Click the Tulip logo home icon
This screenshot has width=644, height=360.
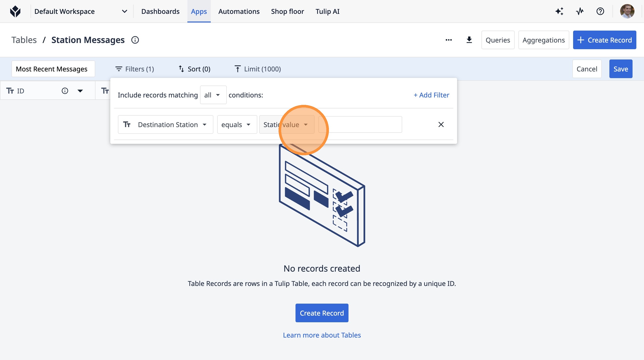click(15, 11)
